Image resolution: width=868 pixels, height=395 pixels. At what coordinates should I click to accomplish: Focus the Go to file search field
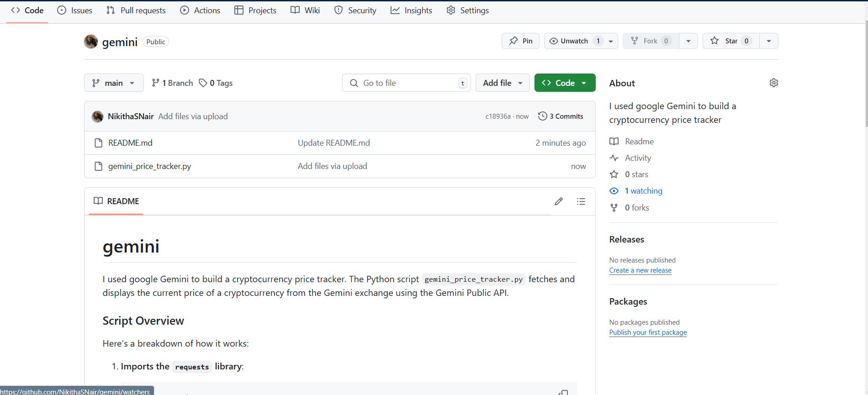point(406,83)
